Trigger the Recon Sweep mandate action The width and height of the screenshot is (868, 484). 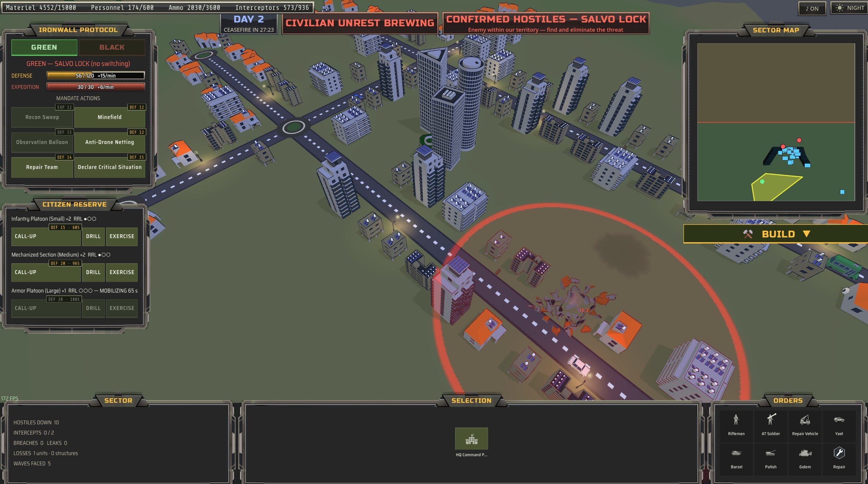[42, 117]
